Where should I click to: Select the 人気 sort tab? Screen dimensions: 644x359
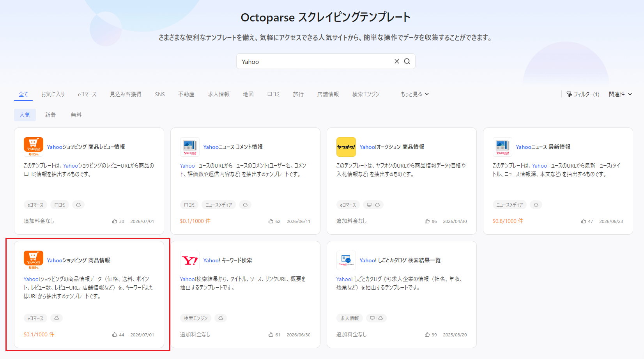(25, 115)
